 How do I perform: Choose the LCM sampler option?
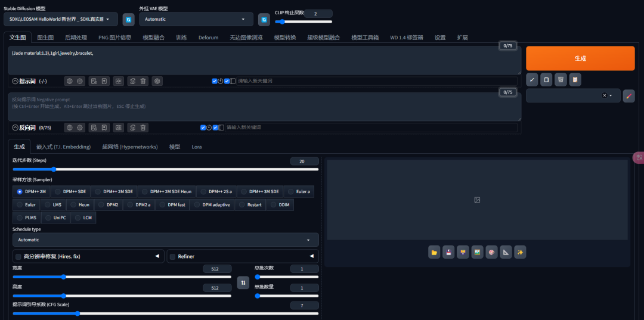83,218
